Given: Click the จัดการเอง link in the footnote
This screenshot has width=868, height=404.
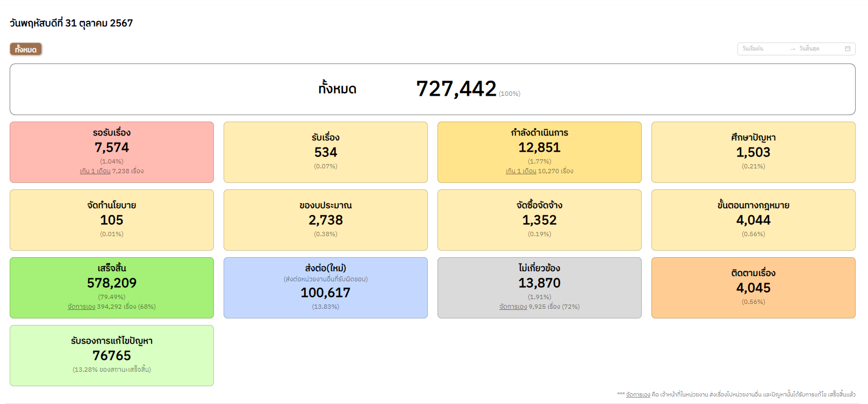Looking at the screenshot, I should [x=638, y=395].
